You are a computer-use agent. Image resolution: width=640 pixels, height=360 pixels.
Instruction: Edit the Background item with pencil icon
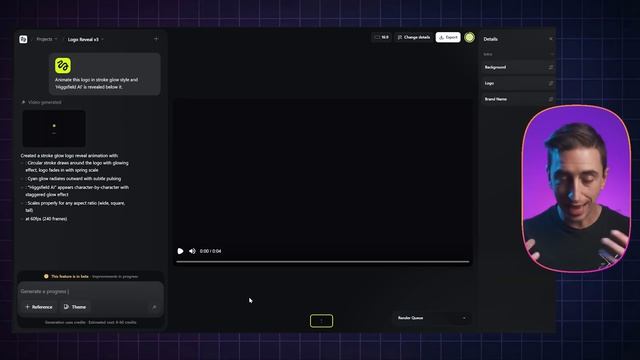coord(551,67)
